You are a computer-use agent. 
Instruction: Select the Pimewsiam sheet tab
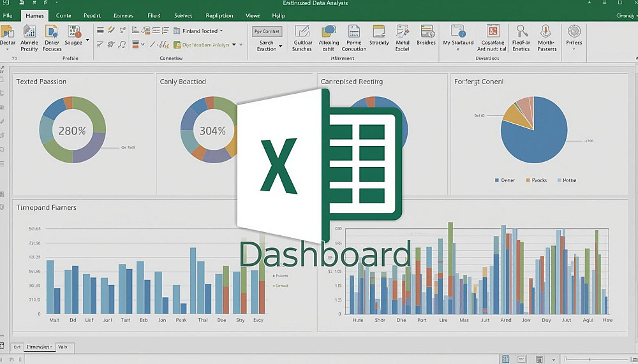click(x=40, y=347)
